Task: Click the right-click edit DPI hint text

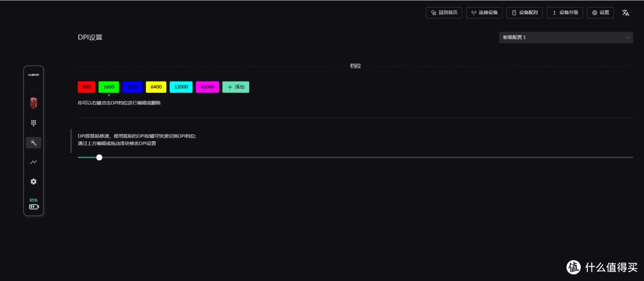Action: (119, 103)
